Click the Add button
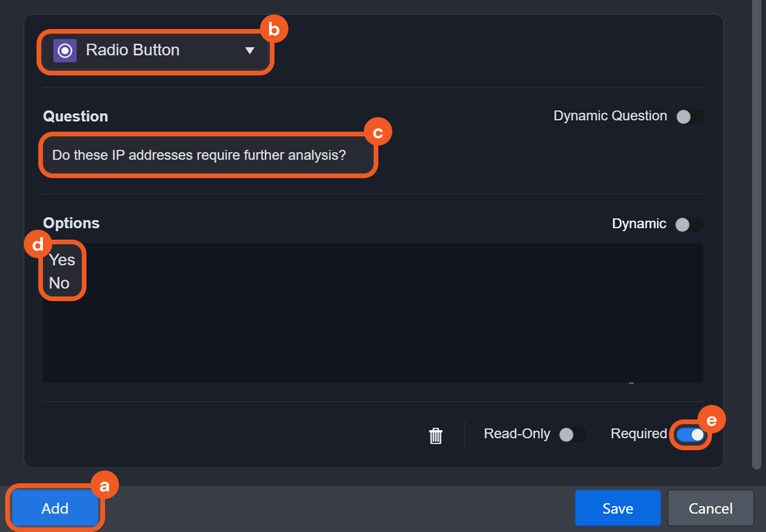 tap(55, 508)
